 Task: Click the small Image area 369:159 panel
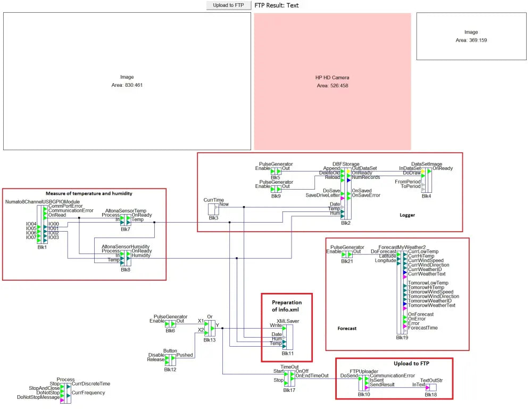[x=471, y=36]
